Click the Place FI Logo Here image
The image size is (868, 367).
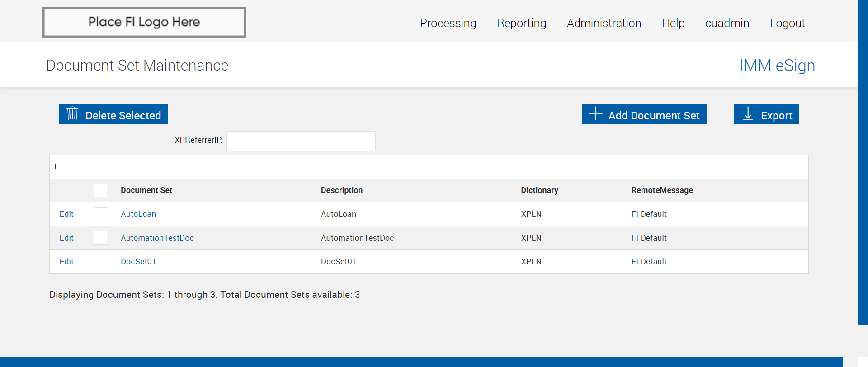click(x=144, y=22)
